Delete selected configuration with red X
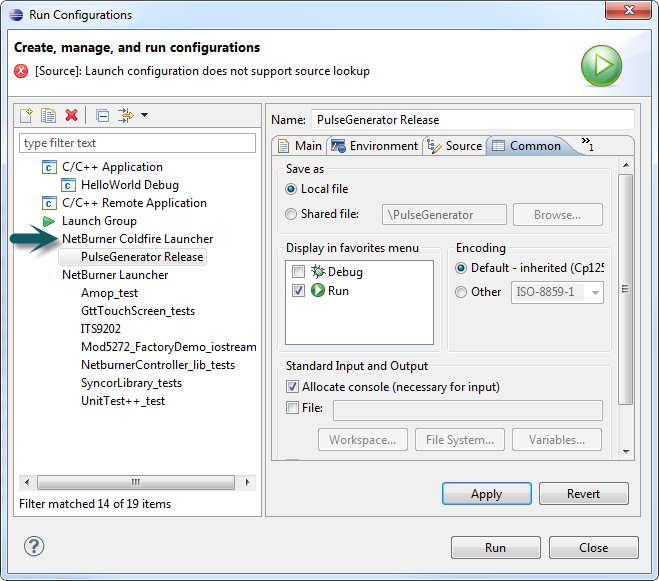 pyautogui.click(x=71, y=116)
